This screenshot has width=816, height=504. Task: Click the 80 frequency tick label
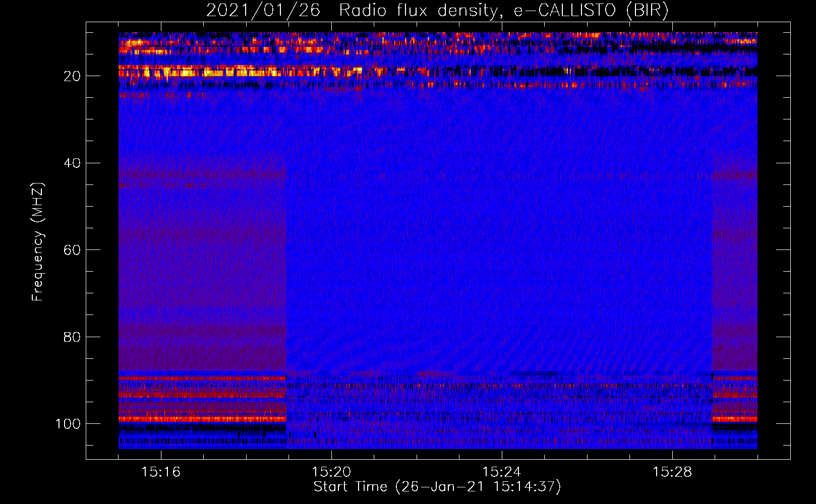point(72,337)
